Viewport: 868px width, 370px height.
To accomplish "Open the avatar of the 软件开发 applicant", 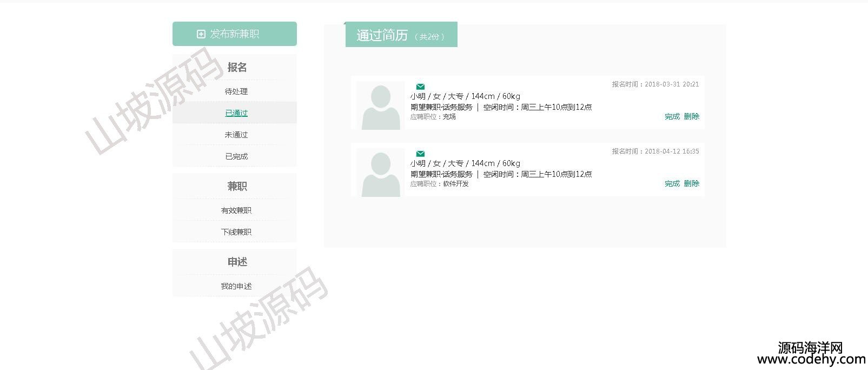I will pos(381,173).
